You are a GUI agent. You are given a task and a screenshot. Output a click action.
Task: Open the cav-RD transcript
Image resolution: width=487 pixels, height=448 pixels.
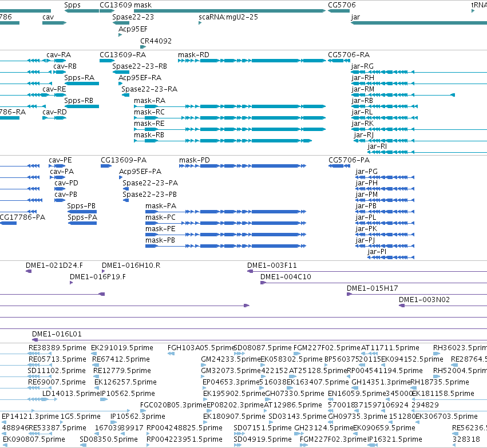coord(54,118)
